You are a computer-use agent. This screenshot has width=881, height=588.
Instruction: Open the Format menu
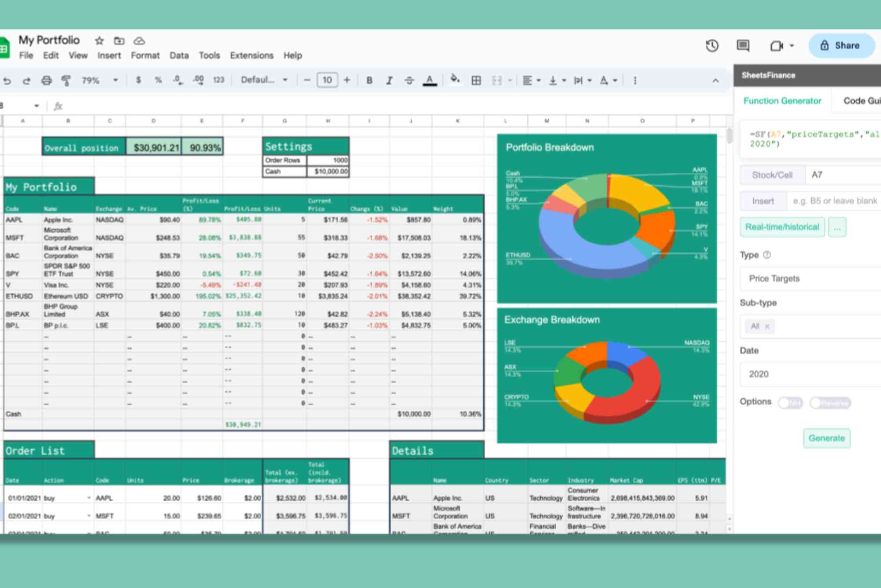145,55
